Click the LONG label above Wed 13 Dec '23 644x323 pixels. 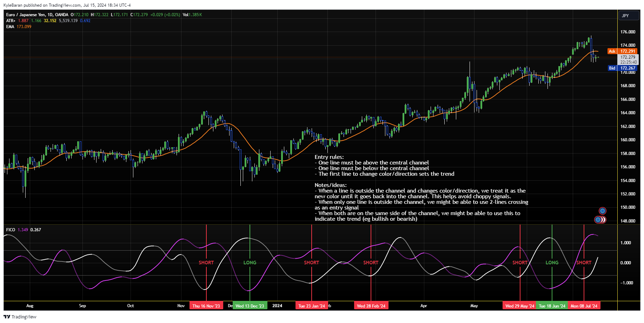250,263
